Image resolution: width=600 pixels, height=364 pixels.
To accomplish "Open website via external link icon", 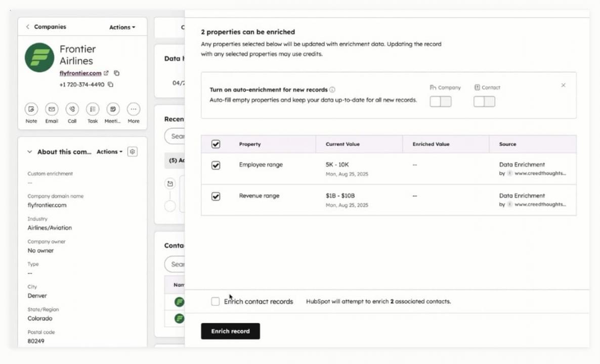I will click(x=106, y=73).
